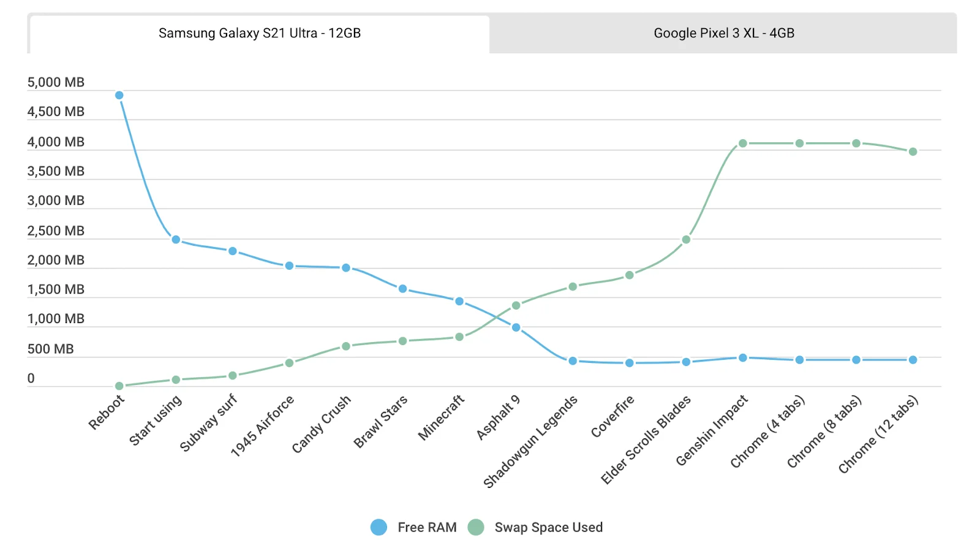Switch to Samsung Galaxy S21 Ultra tab
Image resolution: width=980 pixels, height=545 pixels.
click(x=259, y=33)
